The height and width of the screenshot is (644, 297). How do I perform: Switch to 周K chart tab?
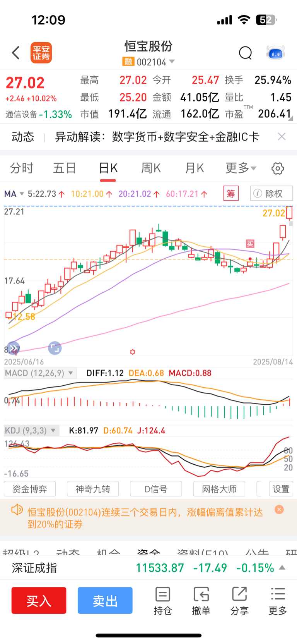(x=151, y=168)
